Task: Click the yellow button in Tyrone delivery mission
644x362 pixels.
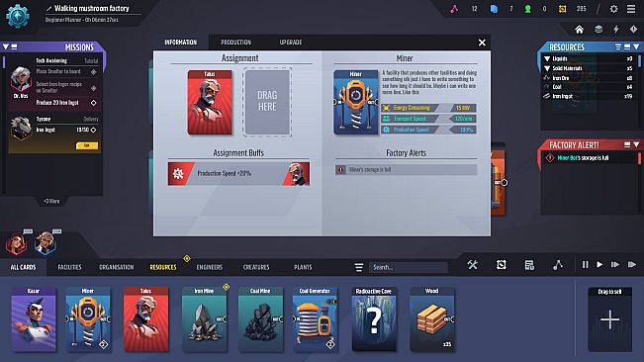Action: [x=87, y=145]
